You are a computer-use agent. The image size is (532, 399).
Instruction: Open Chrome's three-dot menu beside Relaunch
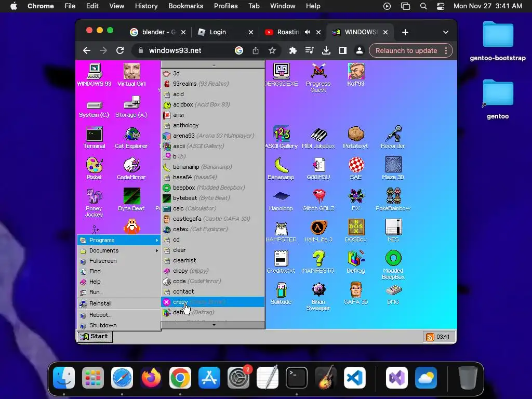[x=446, y=50]
